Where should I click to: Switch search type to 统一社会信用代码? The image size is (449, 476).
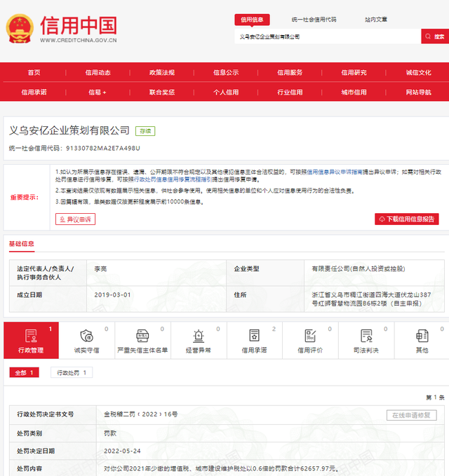point(314,20)
